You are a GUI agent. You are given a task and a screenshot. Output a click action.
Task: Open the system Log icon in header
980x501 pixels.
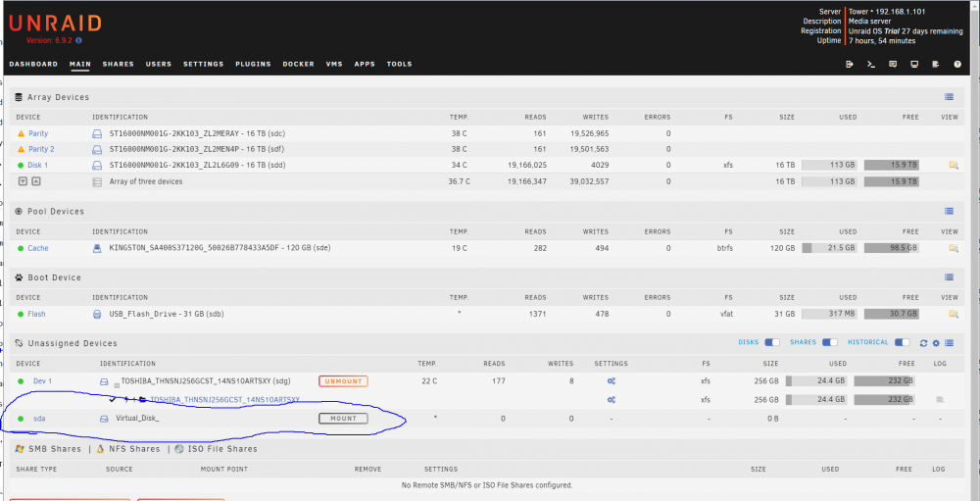click(x=936, y=64)
